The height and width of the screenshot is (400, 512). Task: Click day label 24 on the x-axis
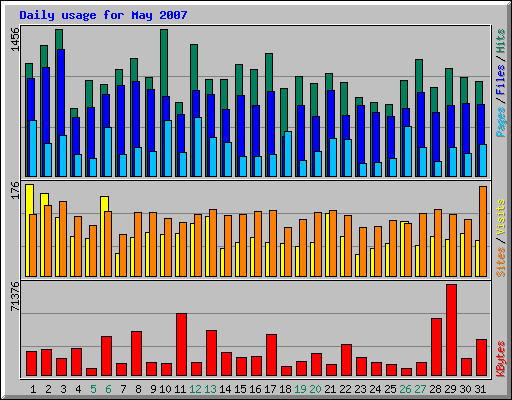click(x=375, y=389)
